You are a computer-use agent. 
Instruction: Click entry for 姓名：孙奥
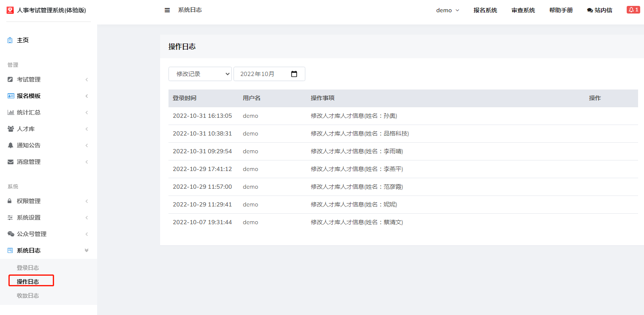coord(354,116)
